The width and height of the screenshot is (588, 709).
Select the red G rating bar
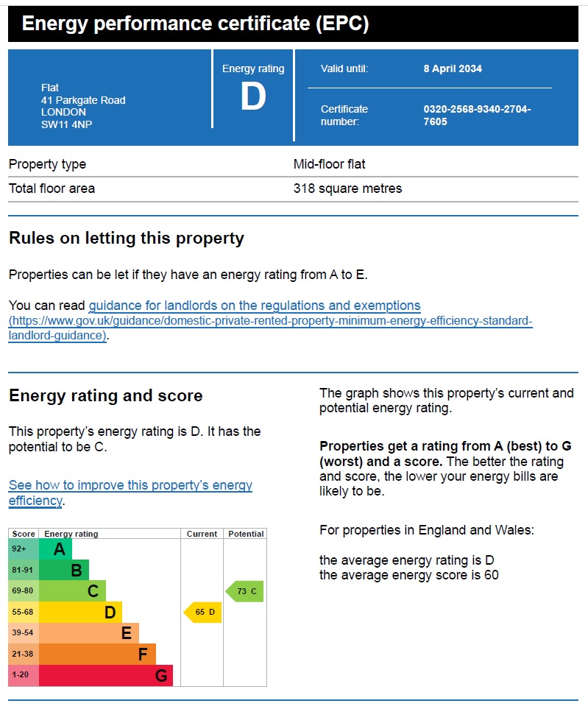[105, 675]
